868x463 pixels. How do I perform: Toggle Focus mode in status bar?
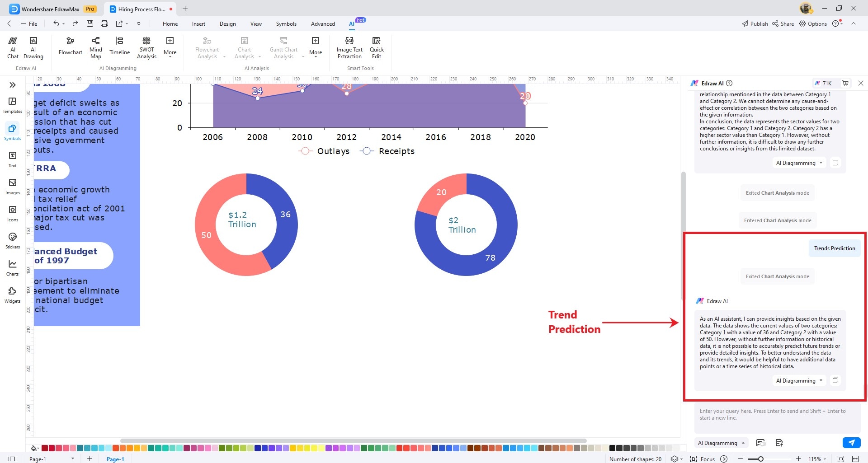pos(703,459)
